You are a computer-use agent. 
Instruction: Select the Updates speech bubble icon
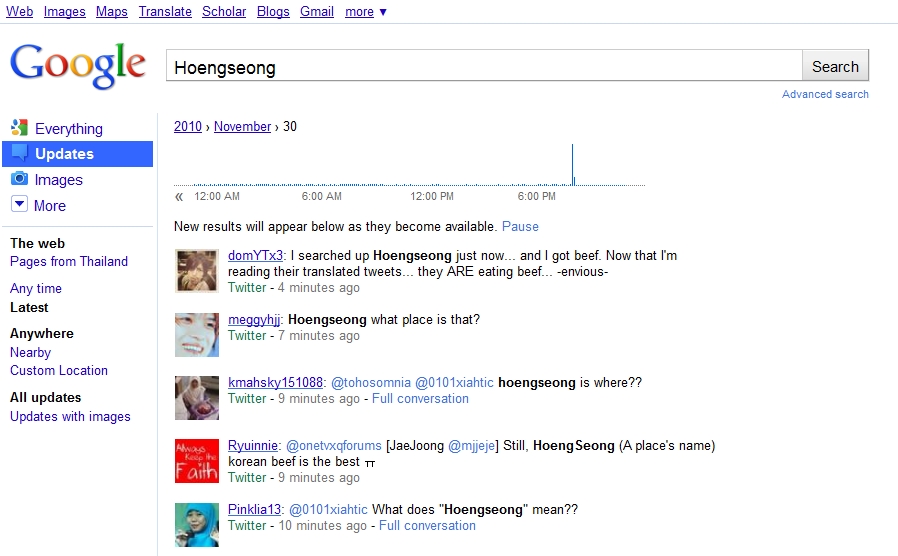19,153
